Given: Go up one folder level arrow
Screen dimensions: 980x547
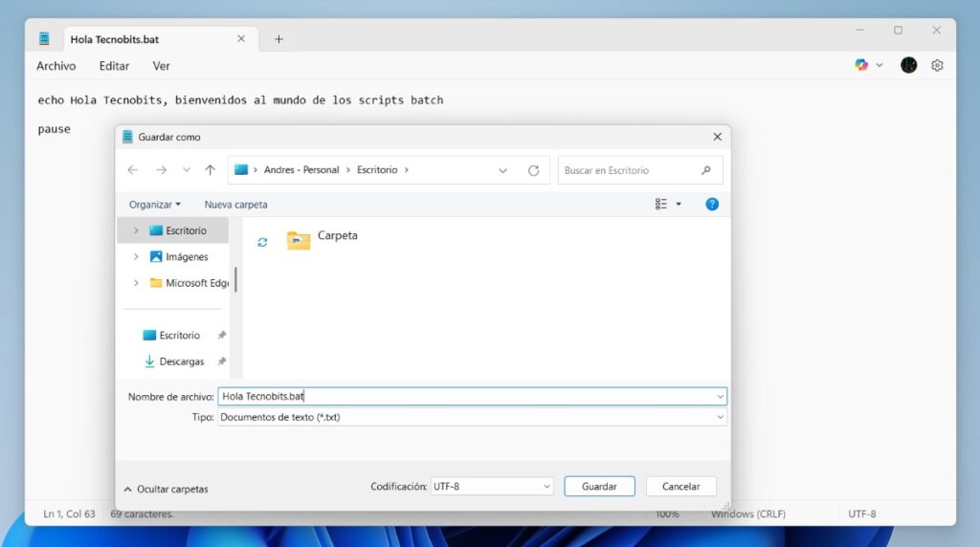Looking at the screenshot, I should point(211,170).
